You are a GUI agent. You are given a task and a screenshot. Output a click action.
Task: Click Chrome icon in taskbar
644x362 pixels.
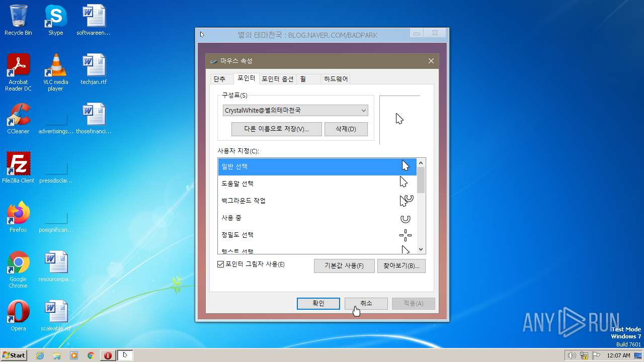click(x=91, y=355)
